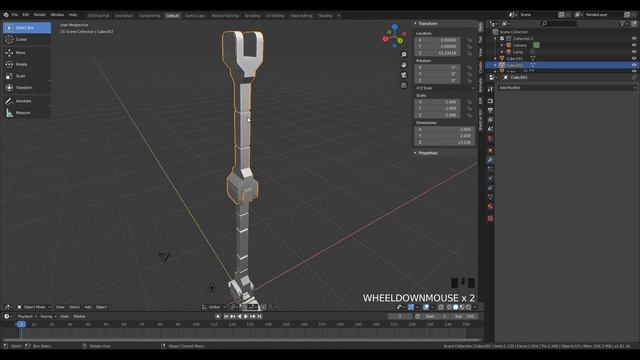The width and height of the screenshot is (640, 360).
Task: Toggle lock for Rotation X field
Action: point(469,67)
